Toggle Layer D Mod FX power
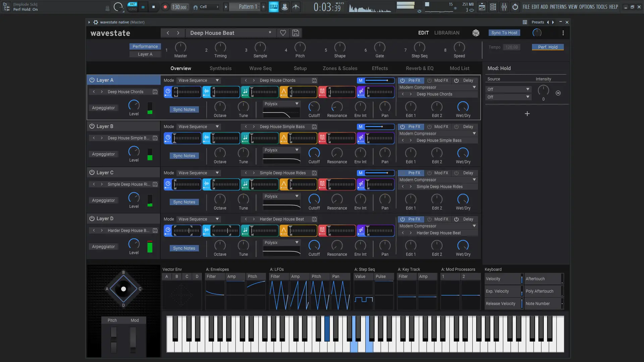This screenshot has height=362, width=644. 429,219
